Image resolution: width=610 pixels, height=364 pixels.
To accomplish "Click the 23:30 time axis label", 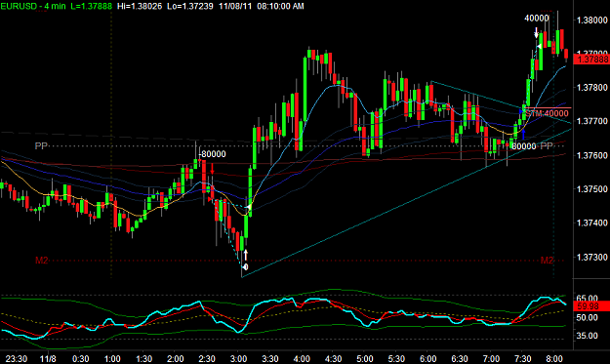I will [x=16, y=358].
